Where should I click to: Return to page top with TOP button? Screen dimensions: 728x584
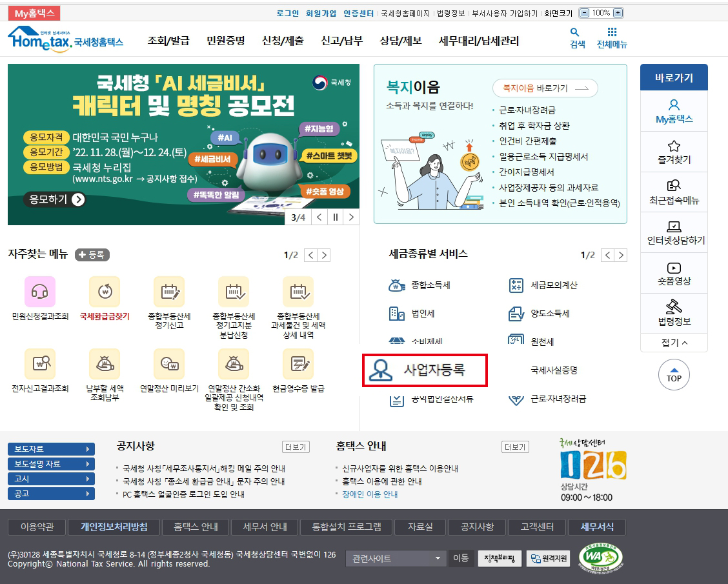click(674, 375)
